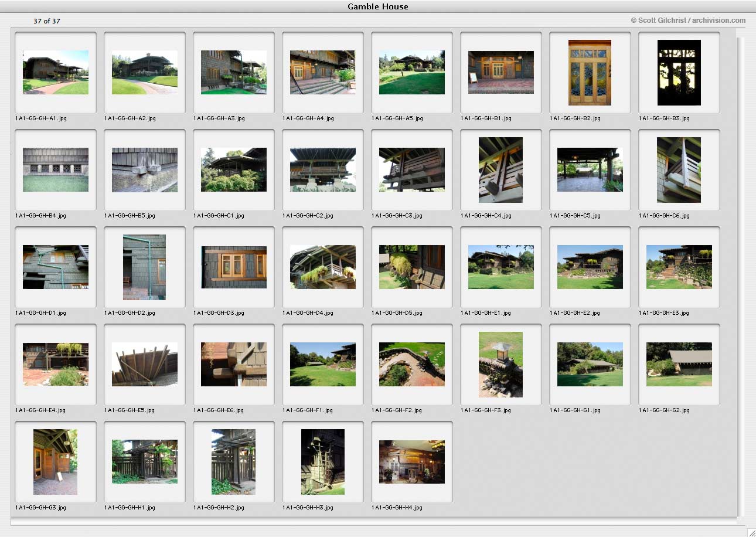The width and height of the screenshot is (756, 537).
Task: Click filename label 1A1-GG-GH-G3.jpg
Action: [x=41, y=508]
